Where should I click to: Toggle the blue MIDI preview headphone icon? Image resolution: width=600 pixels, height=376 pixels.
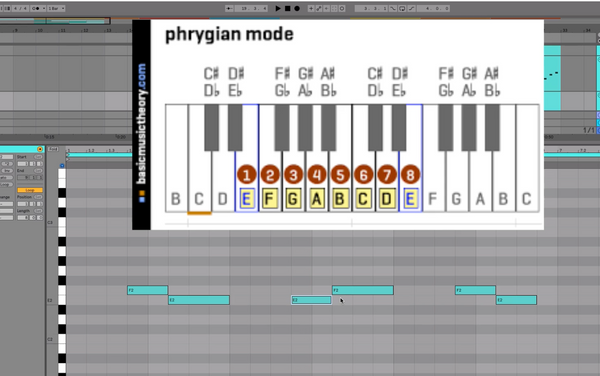point(62,166)
